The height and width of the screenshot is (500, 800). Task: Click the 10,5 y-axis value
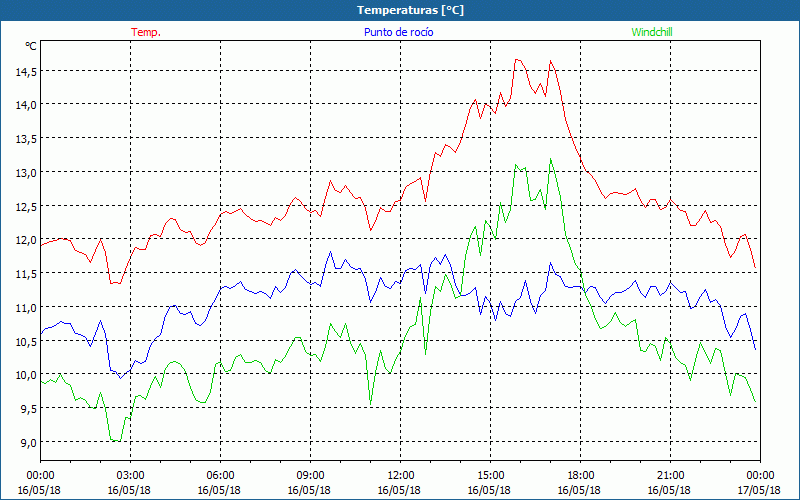[26, 341]
